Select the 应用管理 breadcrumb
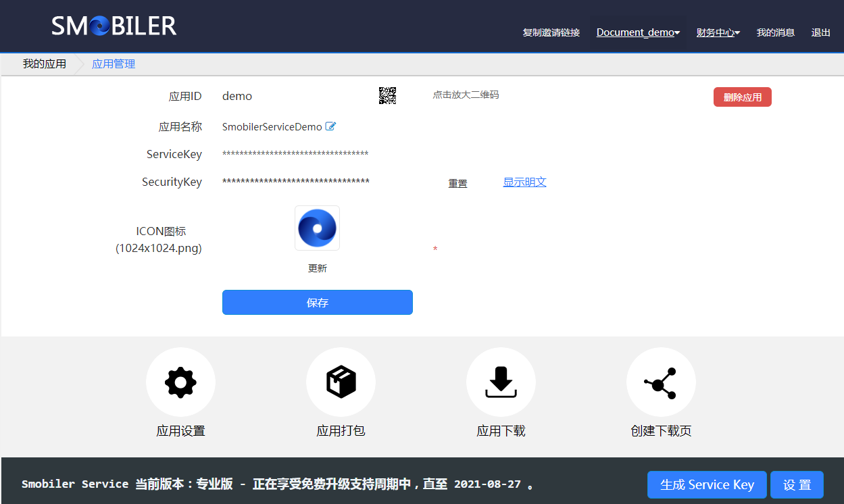 [x=114, y=64]
